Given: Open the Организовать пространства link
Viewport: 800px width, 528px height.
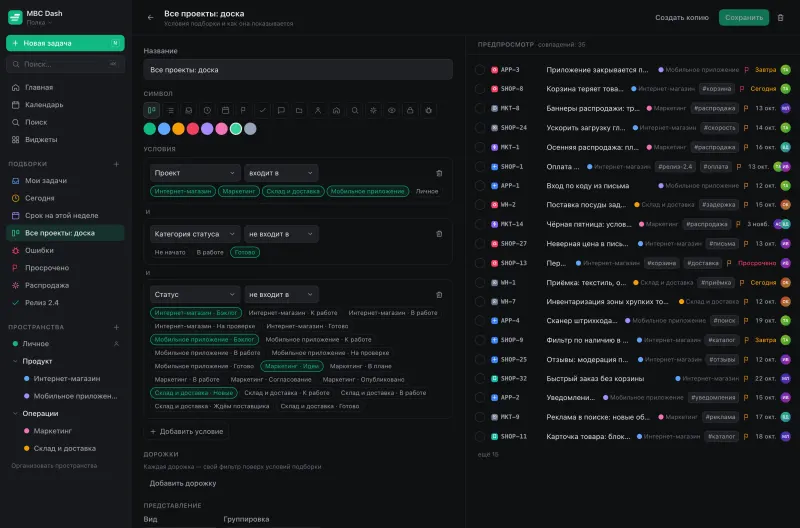Looking at the screenshot, I should click(54, 466).
